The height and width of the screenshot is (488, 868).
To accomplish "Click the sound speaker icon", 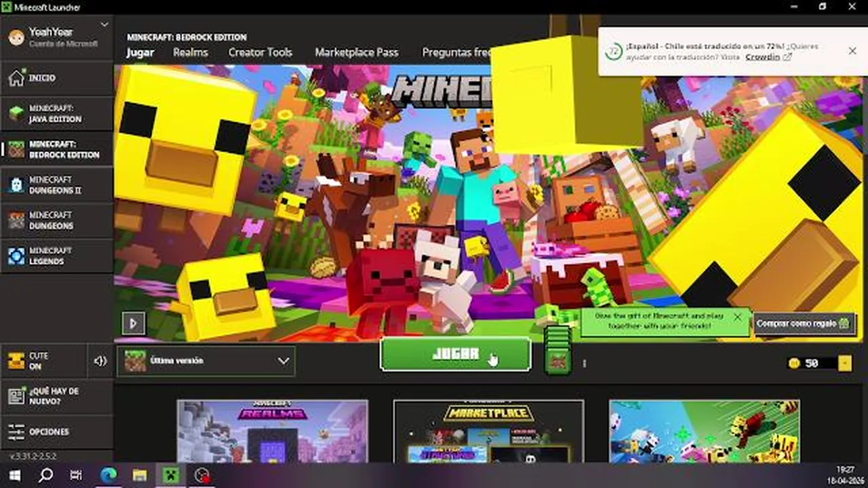I will tap(100, 361).
